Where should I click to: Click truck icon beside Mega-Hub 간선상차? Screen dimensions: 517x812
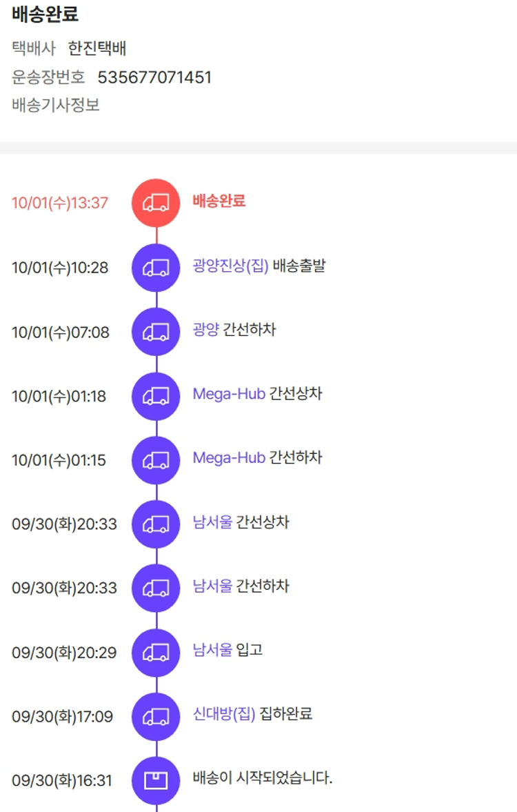pos(156,396)
